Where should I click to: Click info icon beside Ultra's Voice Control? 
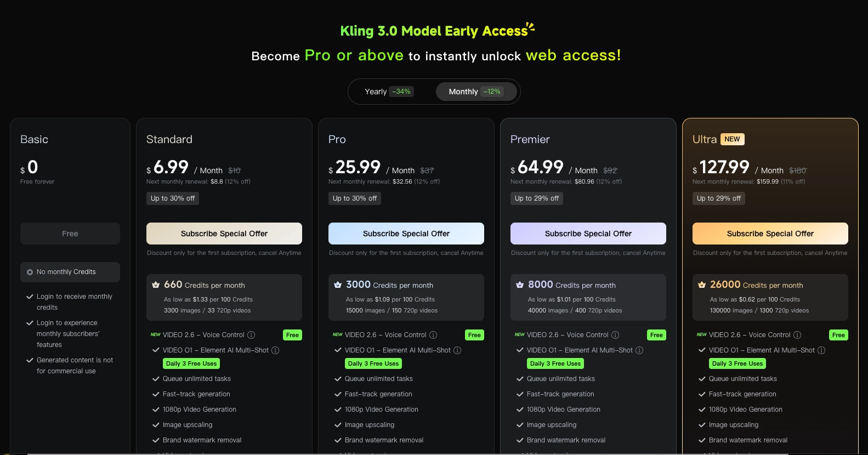tap(797, 335)
